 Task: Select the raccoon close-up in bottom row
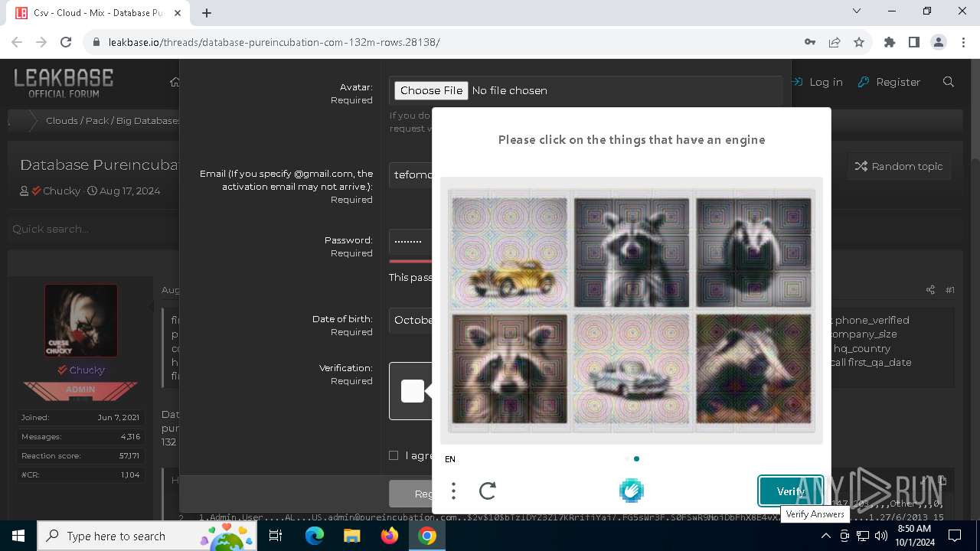click(x=509, y=369)
